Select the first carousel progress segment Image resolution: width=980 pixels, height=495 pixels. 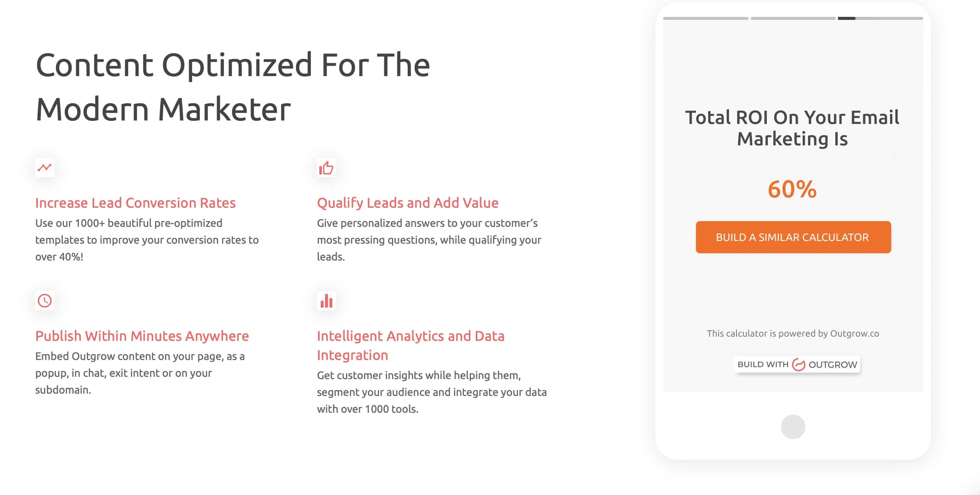tap(706, 18)
